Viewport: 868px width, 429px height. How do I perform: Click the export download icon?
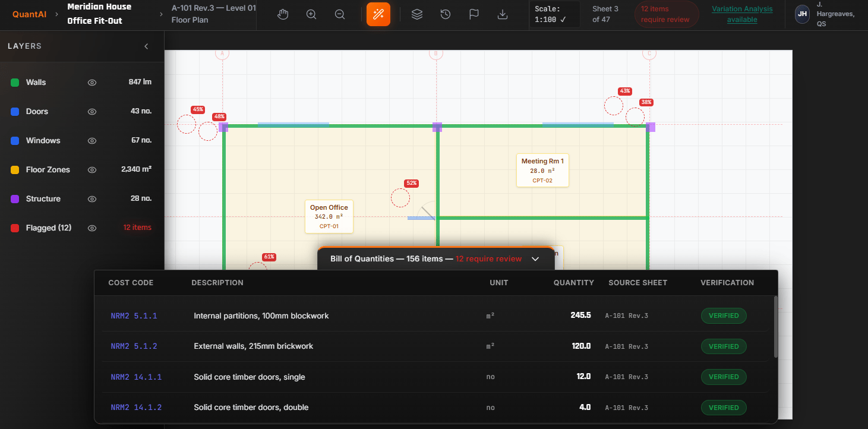pos(502,14)
